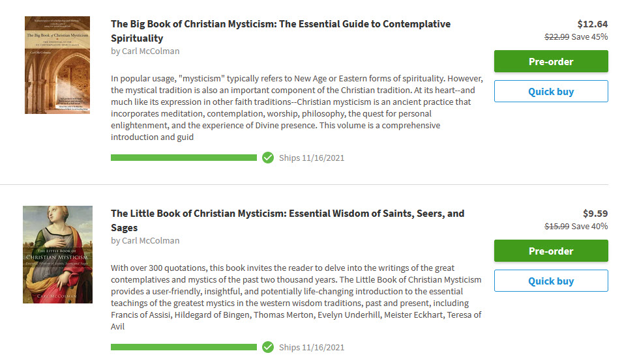Viewport: 622px width, 364px height.
Task: Click the Save 40% discount label
Action: (590, 226)
